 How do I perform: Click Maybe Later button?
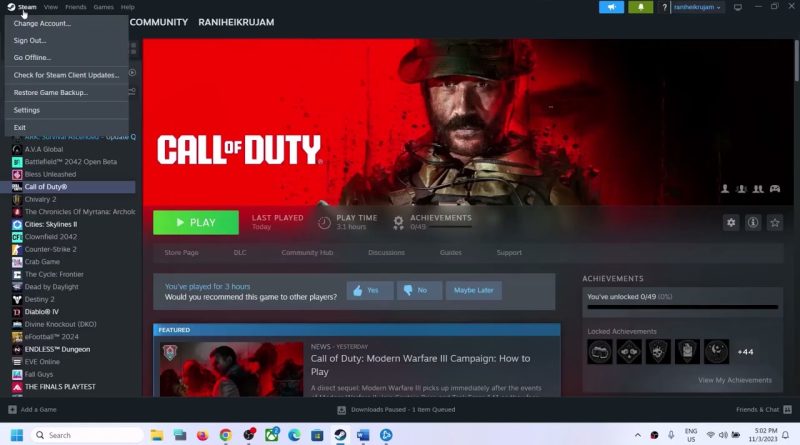(x=473, y=290)
